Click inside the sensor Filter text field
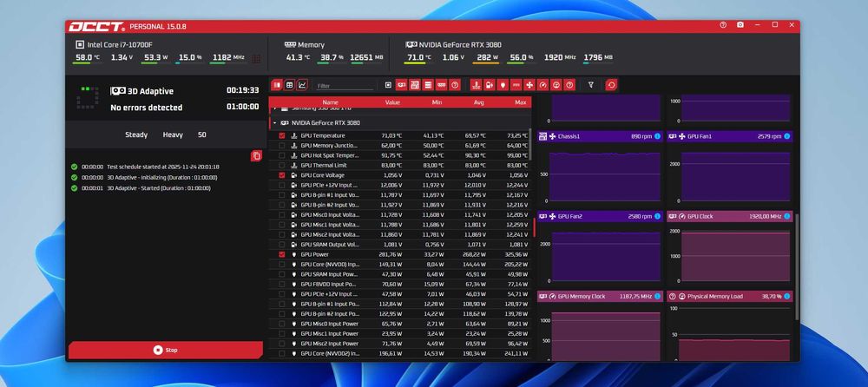 (345, 86)
